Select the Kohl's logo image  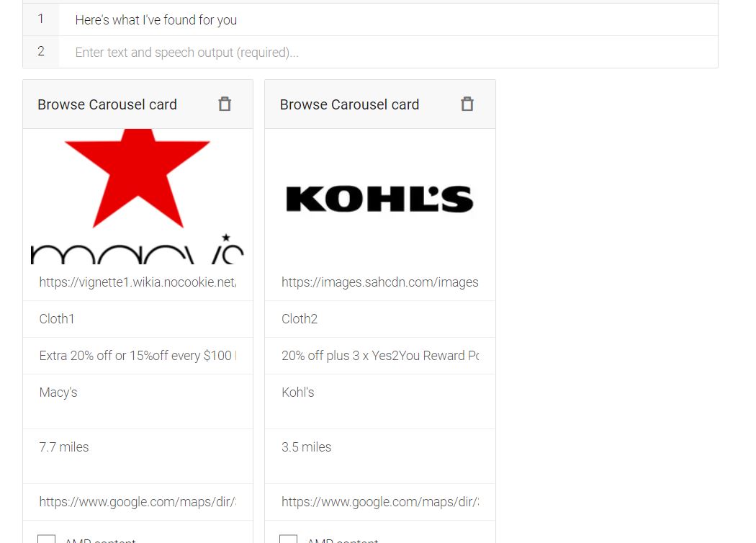[380, 199]
